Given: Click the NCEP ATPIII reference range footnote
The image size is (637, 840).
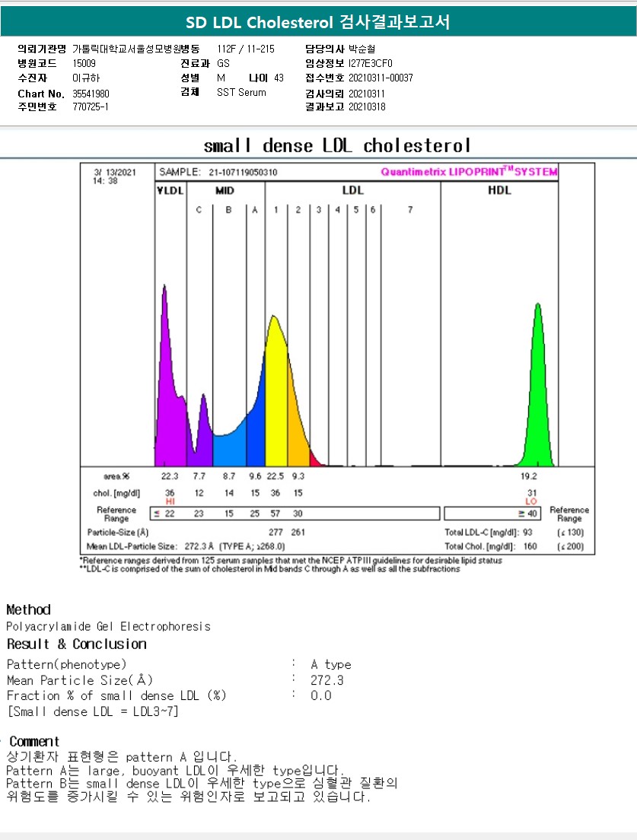Looking at the screenshot, I should [x=291, y=560].
